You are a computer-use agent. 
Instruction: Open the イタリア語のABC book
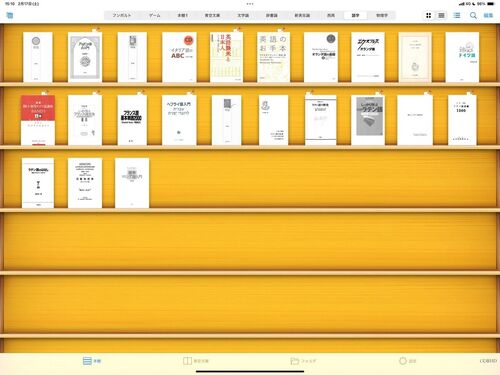point(179,57)
